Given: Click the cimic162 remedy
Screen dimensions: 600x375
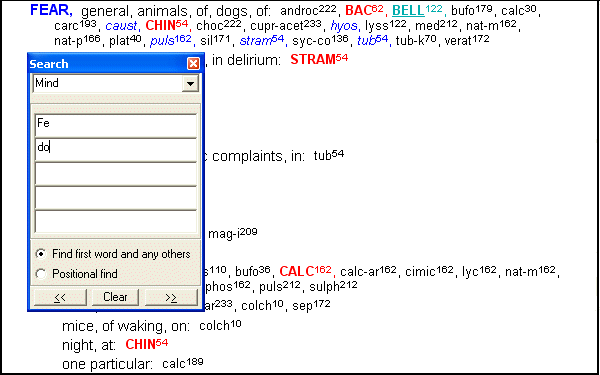Looking at the screenshot, I should pos(429,271).
